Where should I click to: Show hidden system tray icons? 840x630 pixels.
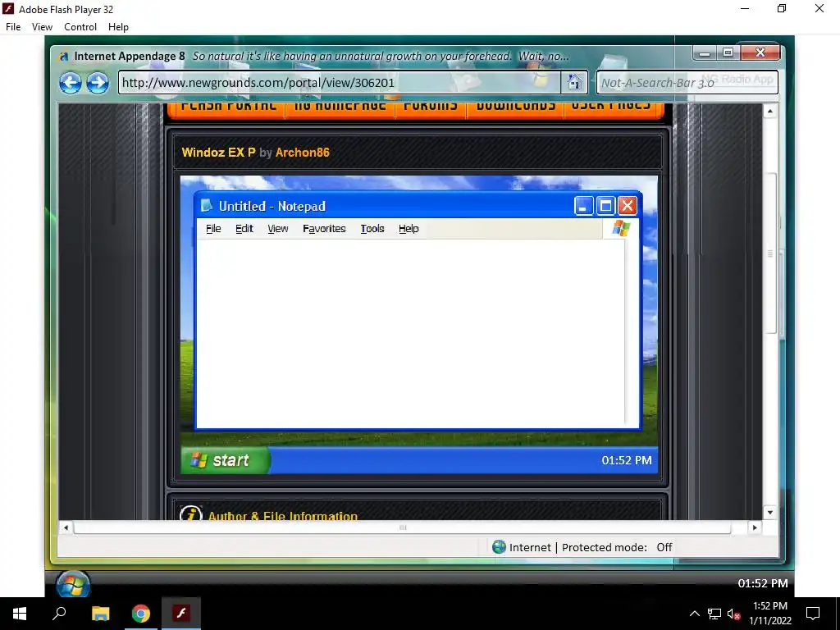pyautogui.click(x=694, y=614)
